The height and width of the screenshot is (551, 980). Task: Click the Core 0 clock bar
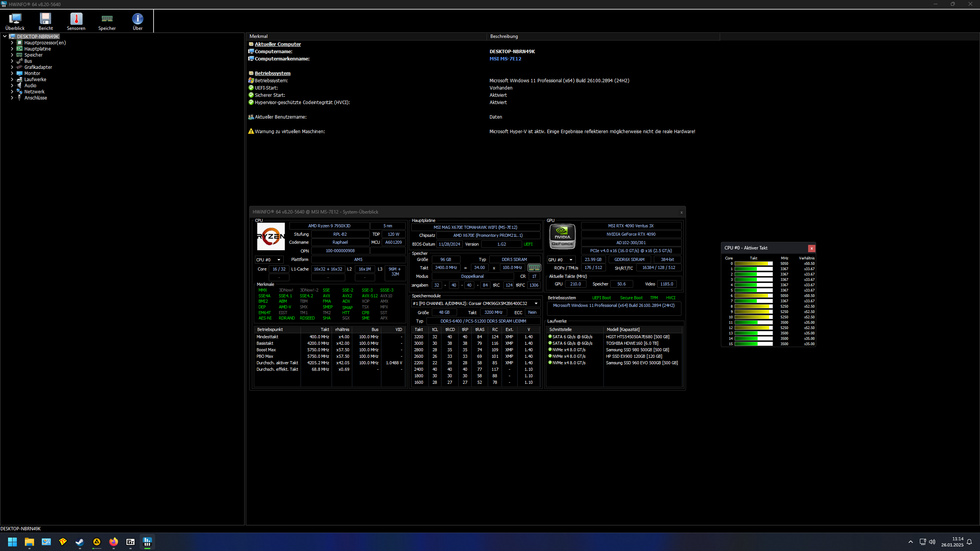tap(753, 264)
